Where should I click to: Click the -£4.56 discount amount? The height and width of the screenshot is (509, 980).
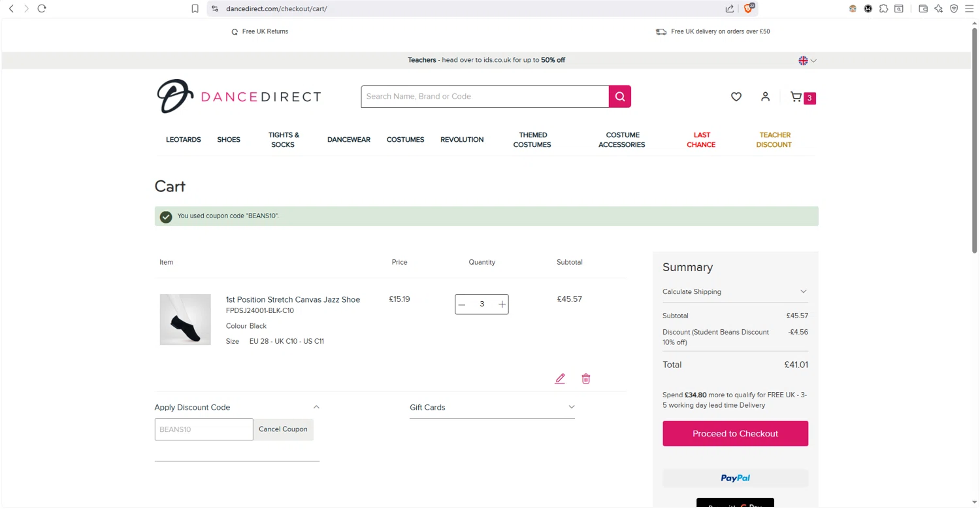pyautogui.click(x=798, y=333)
